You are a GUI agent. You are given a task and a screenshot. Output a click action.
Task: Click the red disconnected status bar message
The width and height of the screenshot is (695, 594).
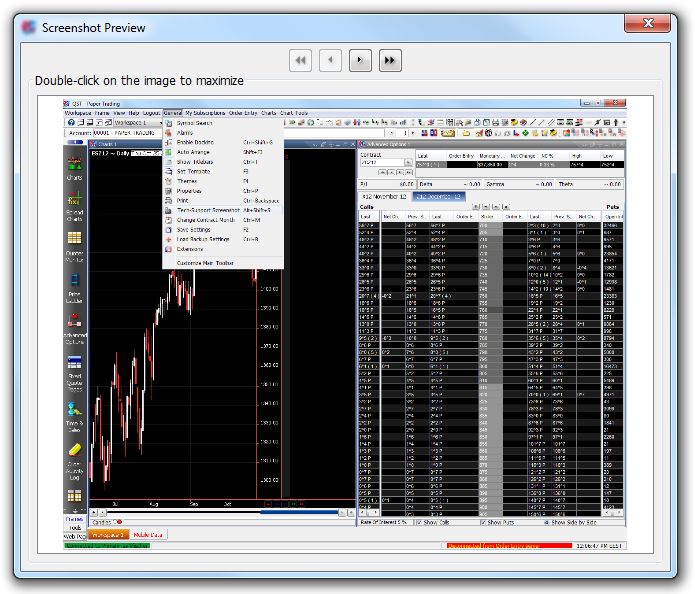tap(509, 546)
